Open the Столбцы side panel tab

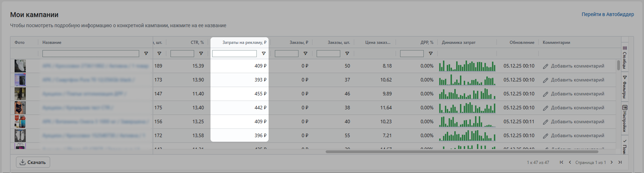625,57
